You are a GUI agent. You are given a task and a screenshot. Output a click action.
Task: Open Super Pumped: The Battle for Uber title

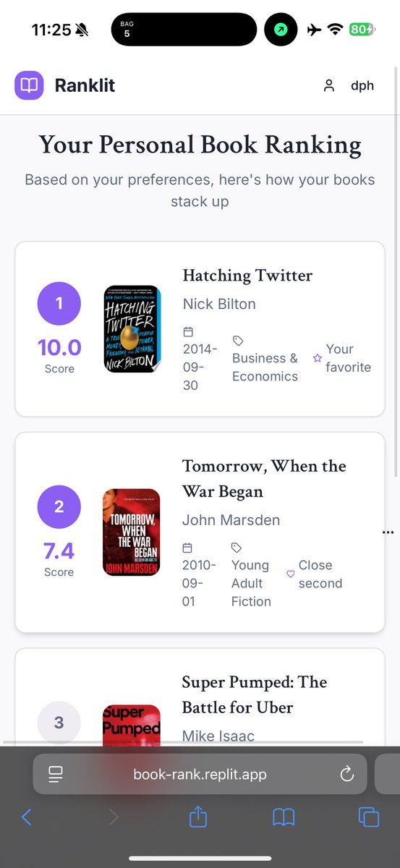click(254, 694)
